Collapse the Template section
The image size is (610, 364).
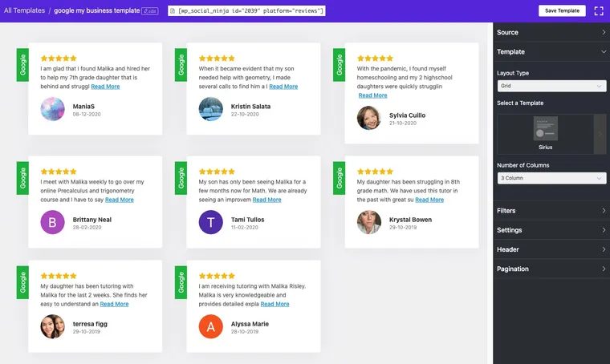551,51
